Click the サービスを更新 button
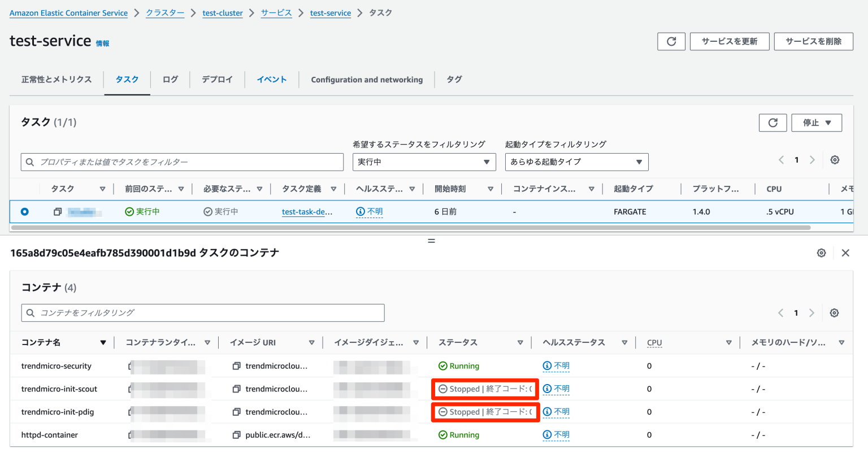Viewport: 868px width, 462px height. 729,41
